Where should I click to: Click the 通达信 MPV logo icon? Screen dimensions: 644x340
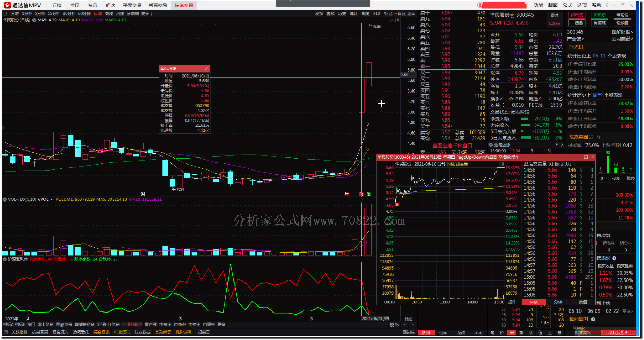7,5
